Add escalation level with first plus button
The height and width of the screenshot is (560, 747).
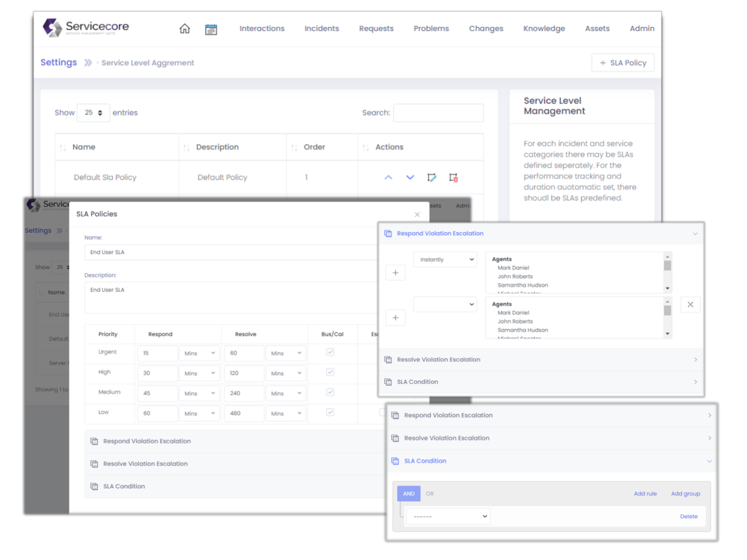click(395, 273)
